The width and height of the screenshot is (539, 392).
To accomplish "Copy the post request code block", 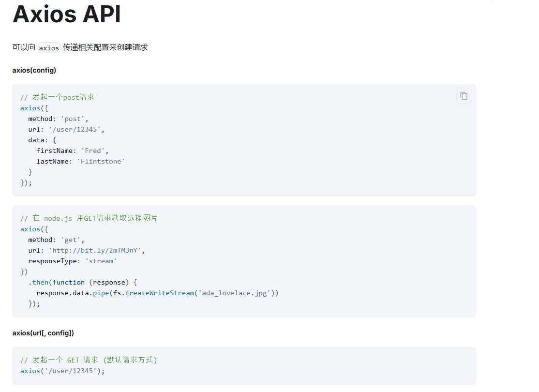I will (464, 96).
